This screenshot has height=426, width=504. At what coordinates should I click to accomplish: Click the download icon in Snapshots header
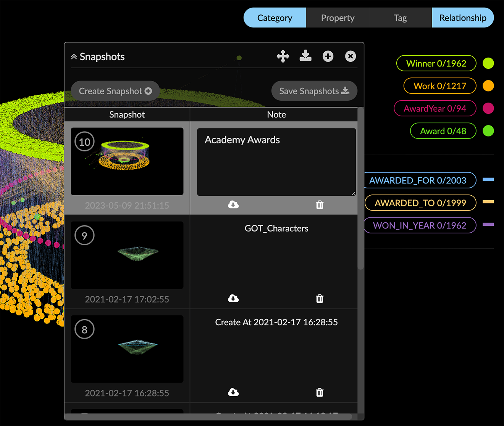click(305, 56)
